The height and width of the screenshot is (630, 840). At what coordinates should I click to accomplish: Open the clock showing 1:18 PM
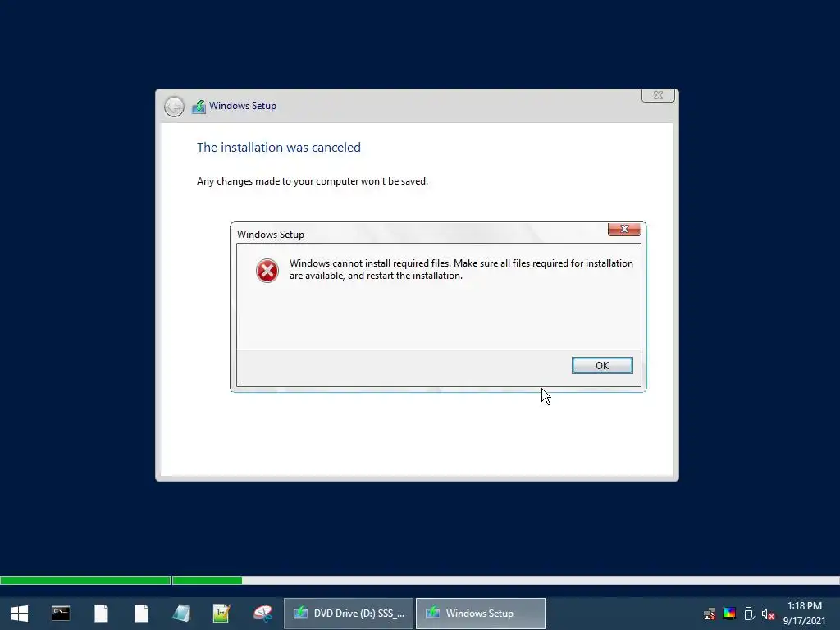(x=804, y=614)
